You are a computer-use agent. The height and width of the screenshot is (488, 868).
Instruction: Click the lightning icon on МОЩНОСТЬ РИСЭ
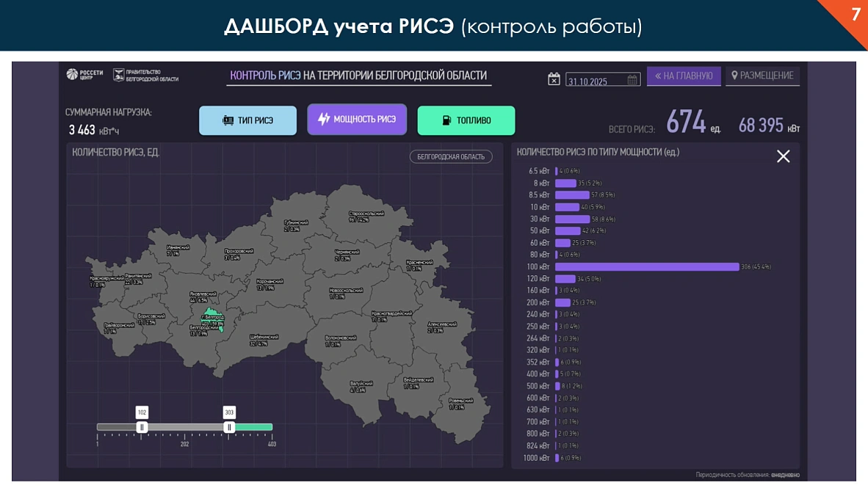pos(324,119)
